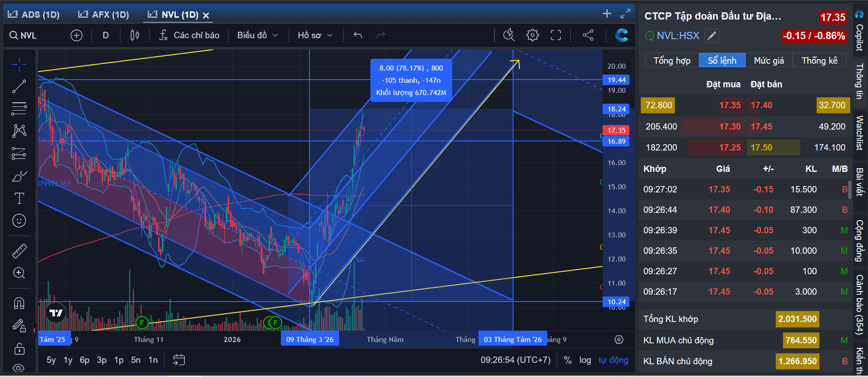Select the ruler measure tool
This screenshot has height=377, width=868.
[19, 251]
